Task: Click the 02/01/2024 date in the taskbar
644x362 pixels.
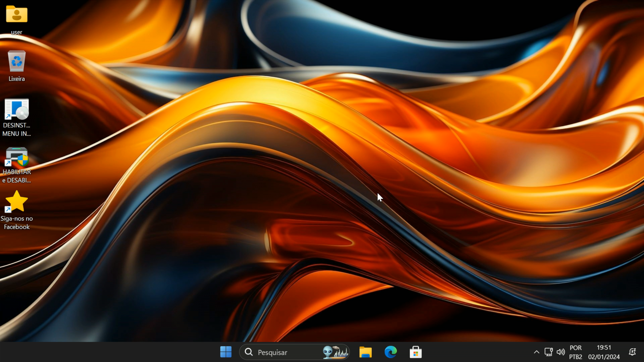Action: click(604, 357)
